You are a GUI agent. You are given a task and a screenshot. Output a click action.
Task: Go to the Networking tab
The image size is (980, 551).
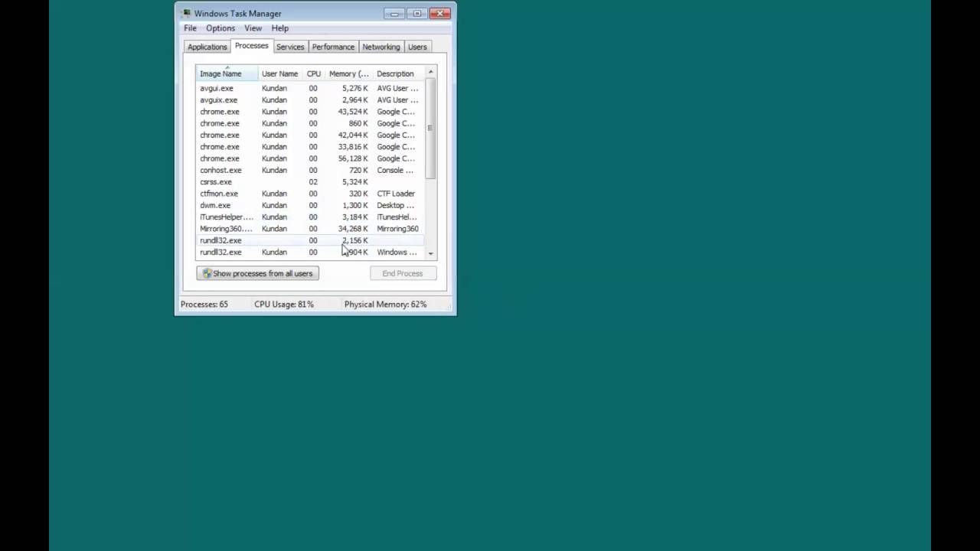point(381,47)
